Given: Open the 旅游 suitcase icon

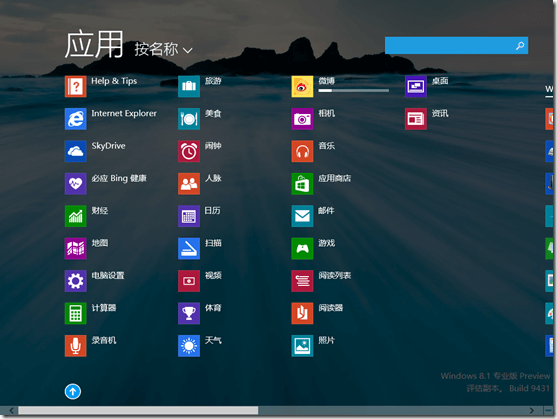Looking at the screenshot, I should pyautogui.click(x=189, y=86).
